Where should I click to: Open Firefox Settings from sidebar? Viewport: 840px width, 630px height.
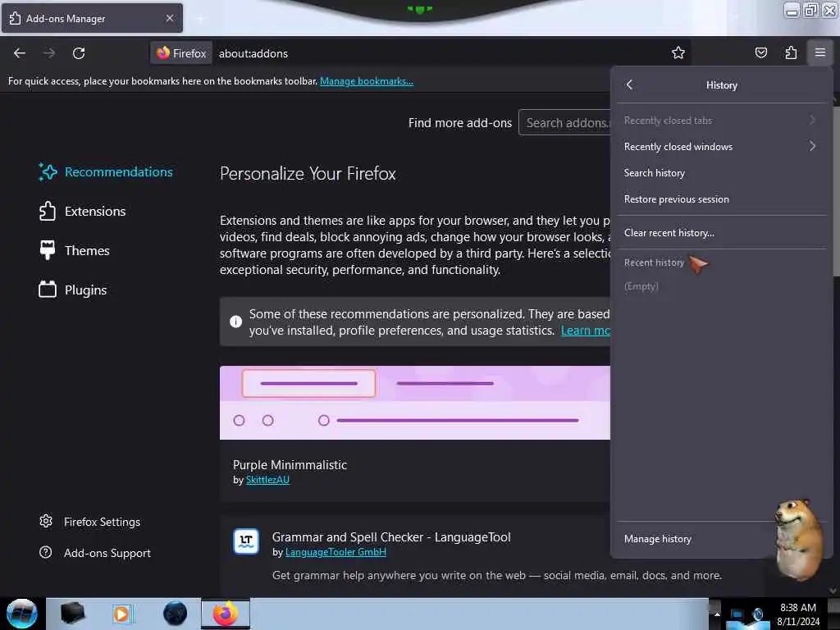pos(89,522)
